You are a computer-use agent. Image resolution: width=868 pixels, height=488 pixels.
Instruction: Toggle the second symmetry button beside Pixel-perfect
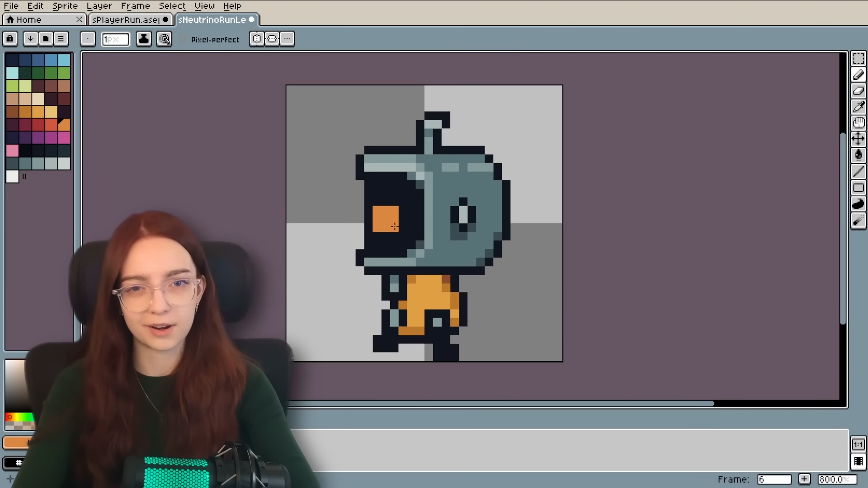272,39
